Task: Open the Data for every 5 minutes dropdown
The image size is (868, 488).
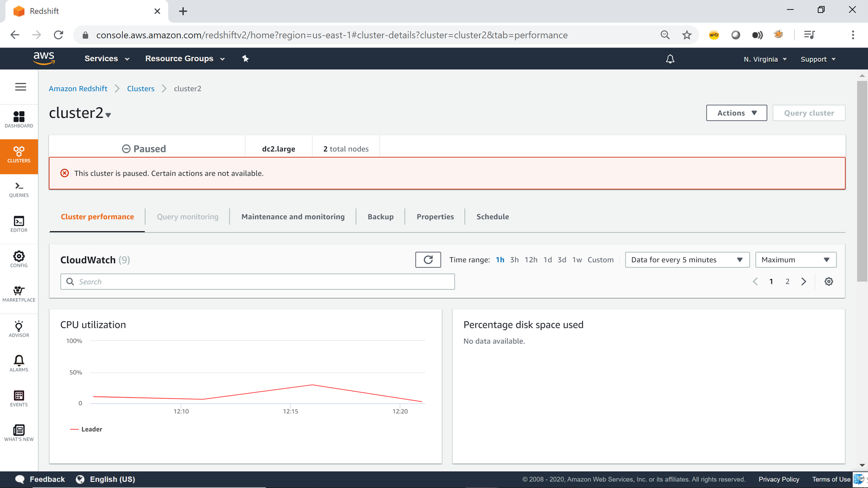Action: point(687,260)
